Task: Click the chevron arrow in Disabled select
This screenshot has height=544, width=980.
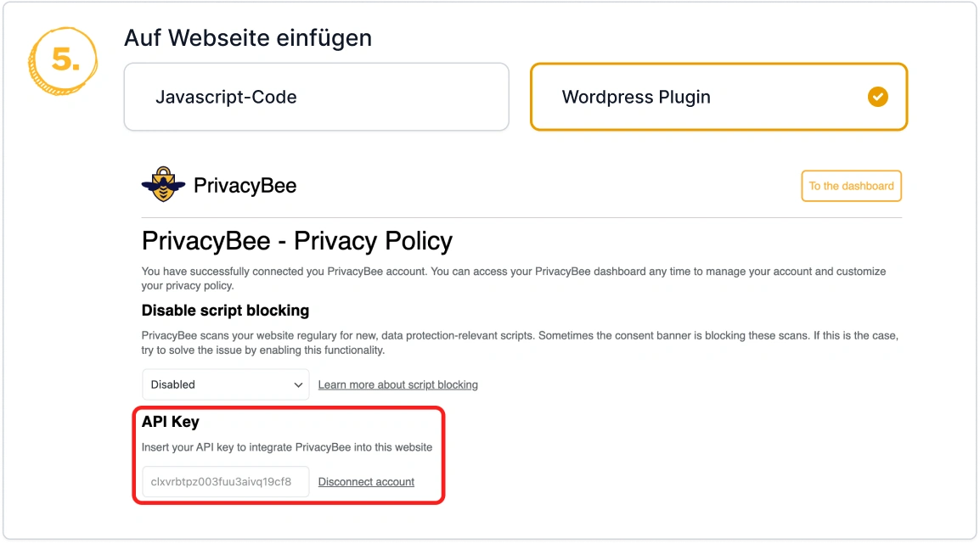Action: click(x=298, y=384)
